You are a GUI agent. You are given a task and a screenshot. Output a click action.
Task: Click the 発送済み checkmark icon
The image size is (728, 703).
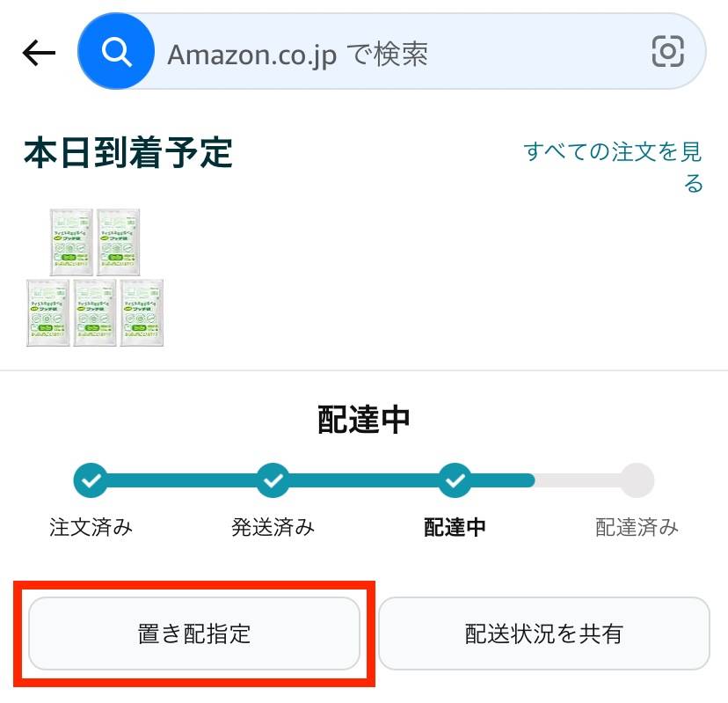273,480
